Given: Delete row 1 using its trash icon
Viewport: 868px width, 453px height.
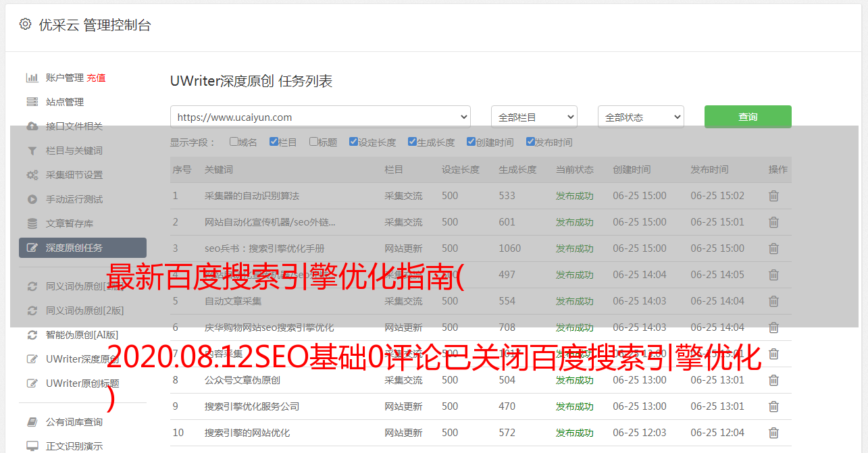Looking at the screenshot, I should click(773, 196).
